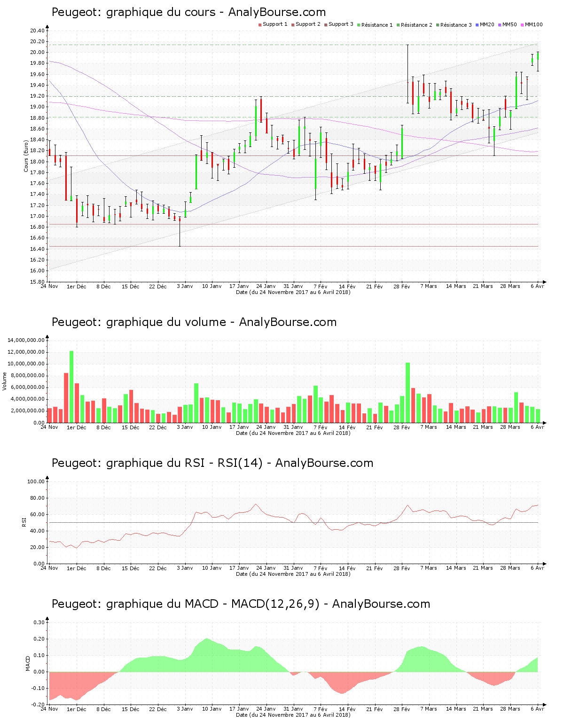Click the 0.30 tick on MACD axis
Image resolution: width=564 pixels, height=728 pixels.
click(39, 622)
